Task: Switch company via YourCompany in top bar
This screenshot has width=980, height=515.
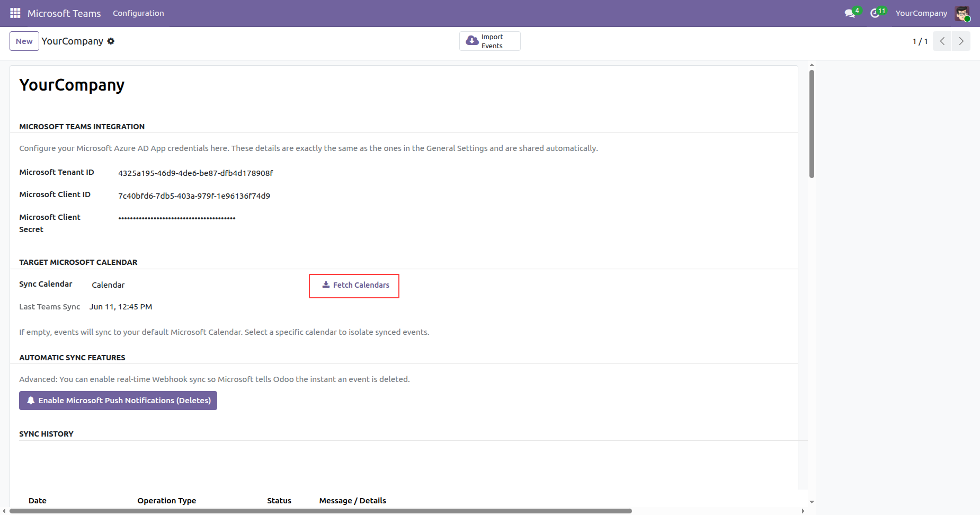Action: click(x=921, y=13)
